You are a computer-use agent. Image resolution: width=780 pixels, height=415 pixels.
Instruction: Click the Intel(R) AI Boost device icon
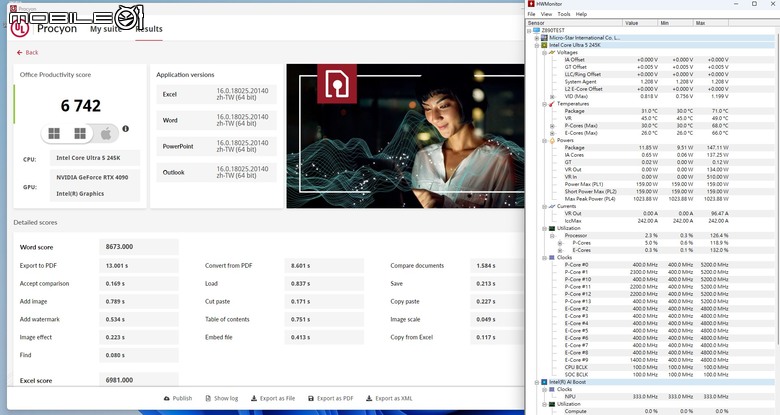click(544, 382)
